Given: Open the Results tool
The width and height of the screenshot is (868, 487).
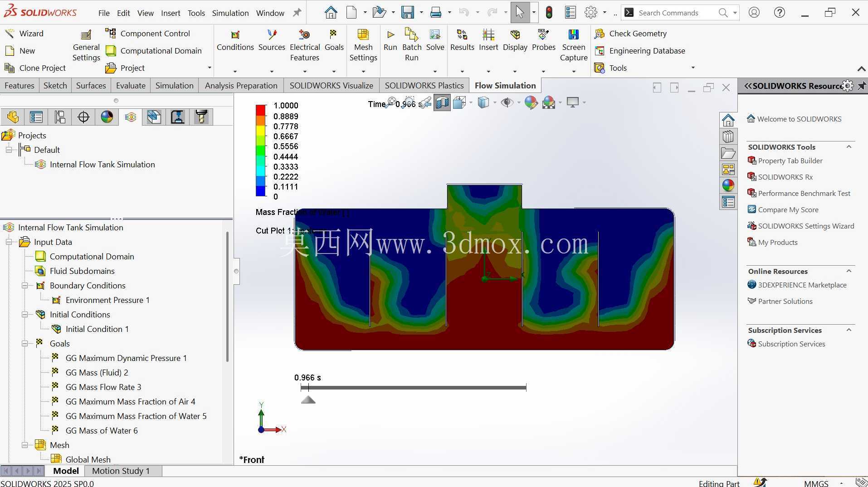Looking at the screenshot, I should [462, 41].
